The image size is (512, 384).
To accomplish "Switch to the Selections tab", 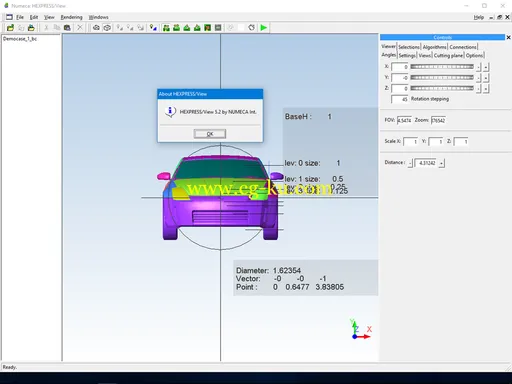I will pyautogui.click(x=409, y=47).
